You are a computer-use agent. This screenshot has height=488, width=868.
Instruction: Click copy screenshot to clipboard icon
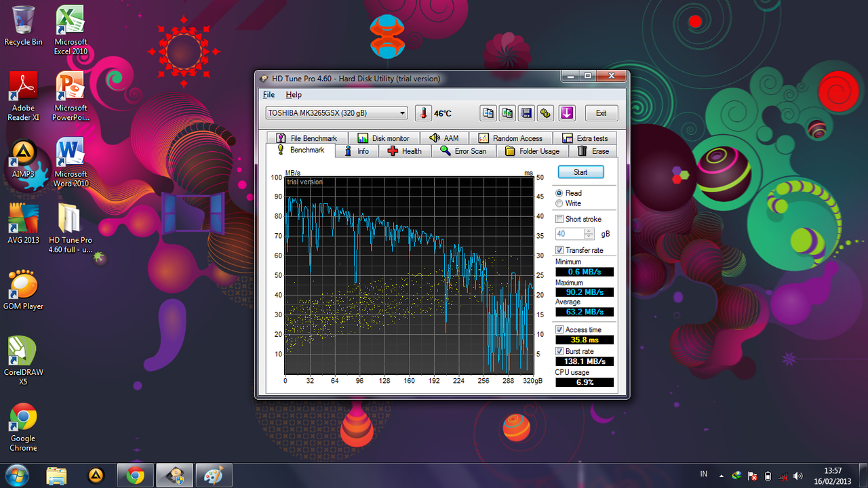tap(507, 113)
